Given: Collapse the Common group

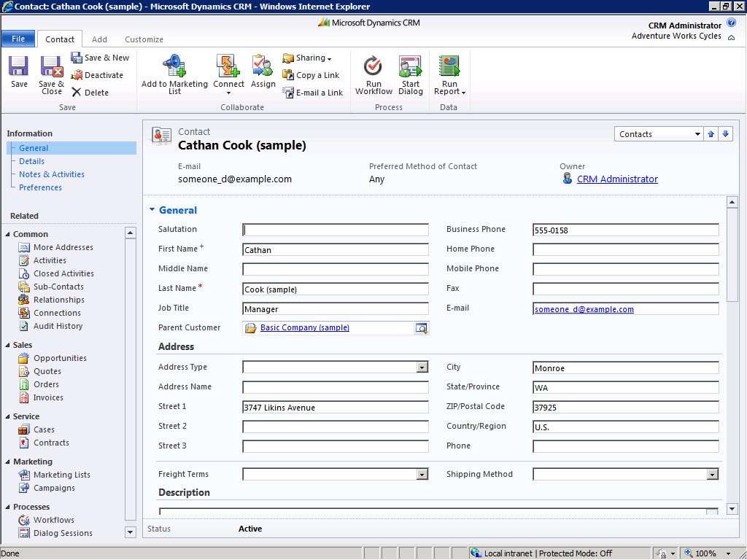Looking at the screenshot, I should [x=7, y=234].
